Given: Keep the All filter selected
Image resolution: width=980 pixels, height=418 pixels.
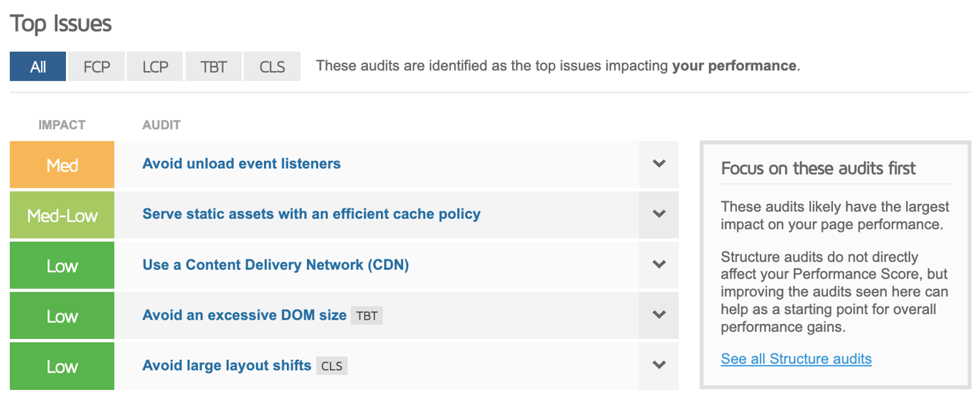Looking at the screenshot, I should pyautogui.click(x=37, y=66).
